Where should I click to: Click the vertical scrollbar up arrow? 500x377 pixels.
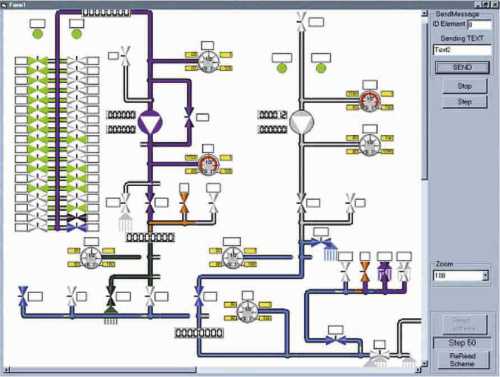click(x=424, y=14)
